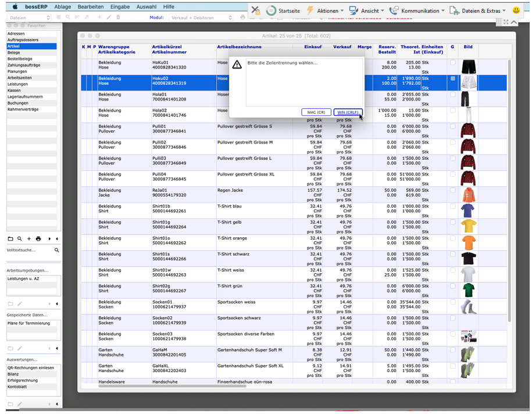Viewport: 532px width, 414px height.
Task: Click the vertical scrollbar of article list
Action: pyautogui.click(x=510, y=174)
